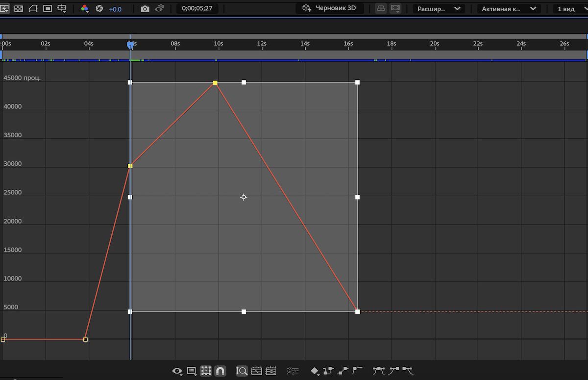Click the right-middle transform box handle
The width and height of the screenshot is (588, 380).
click(x=357, y=197)
